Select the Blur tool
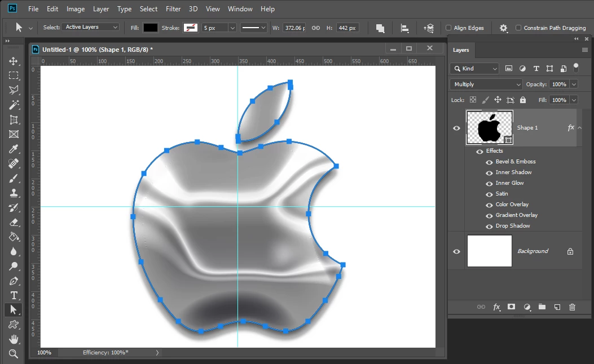594x364 pixels. (14, 252)
